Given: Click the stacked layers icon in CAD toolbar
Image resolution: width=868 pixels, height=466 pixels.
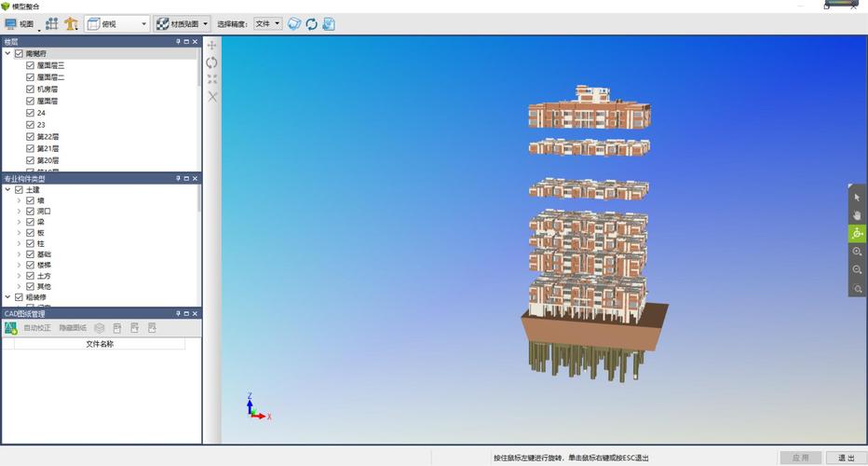Looking at the screenshot, I should coord(99,328).
